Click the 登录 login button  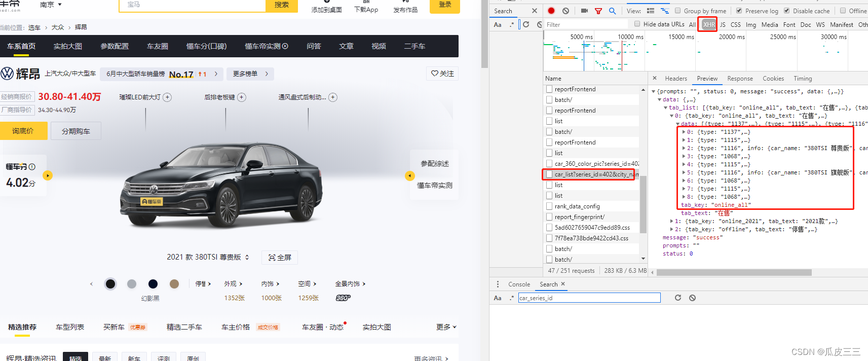(x=445, y=5)
